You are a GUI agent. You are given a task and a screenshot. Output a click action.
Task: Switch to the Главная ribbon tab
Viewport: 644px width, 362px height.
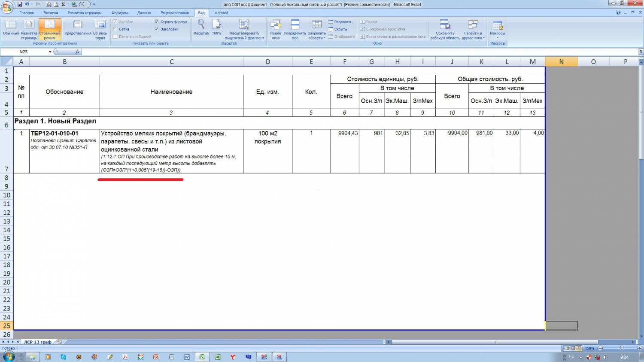(26, 13)
